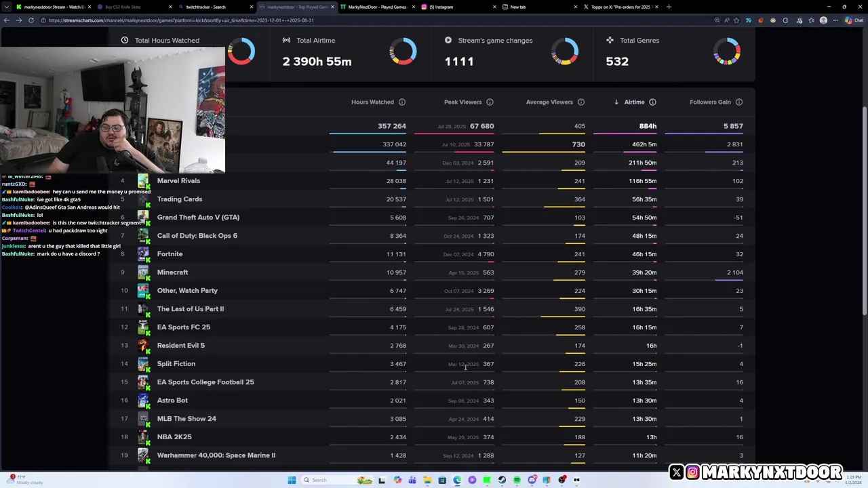The width and height of the screenshot is (868, 488).
Task: Sort table by Hours Watched header
Action: point(372,102)
